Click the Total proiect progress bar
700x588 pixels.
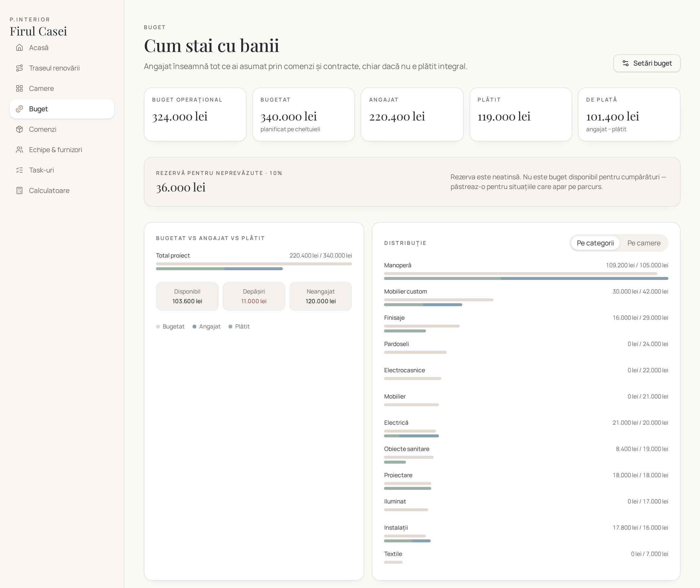coord(254,266)
